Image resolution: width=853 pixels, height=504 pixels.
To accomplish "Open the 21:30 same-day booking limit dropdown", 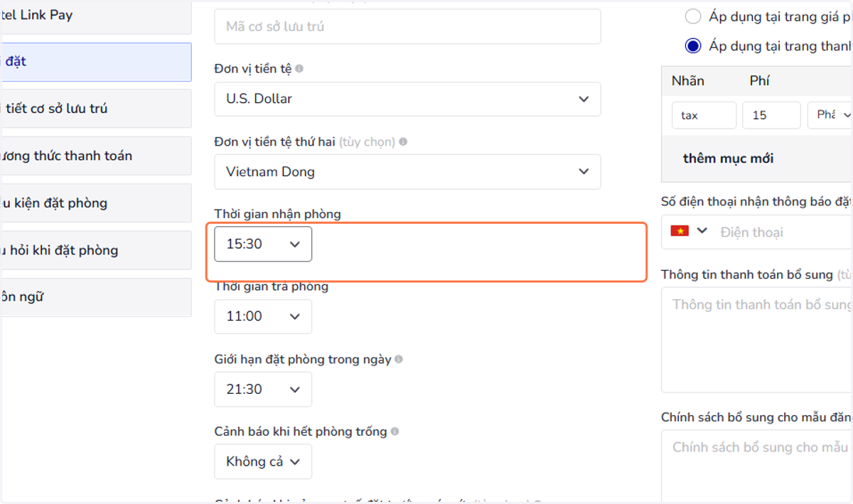I will point(263,389).
